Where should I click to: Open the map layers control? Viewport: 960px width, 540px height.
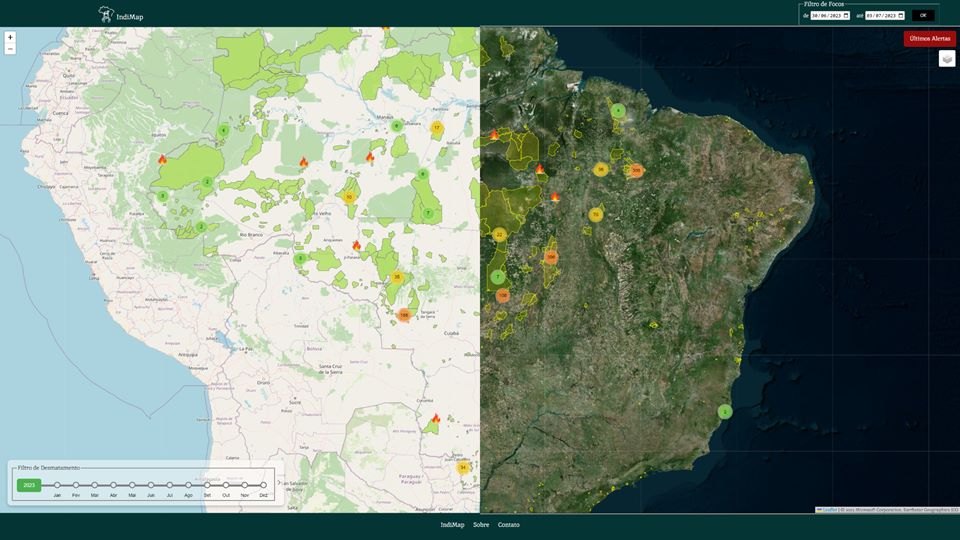click(946, 59)
